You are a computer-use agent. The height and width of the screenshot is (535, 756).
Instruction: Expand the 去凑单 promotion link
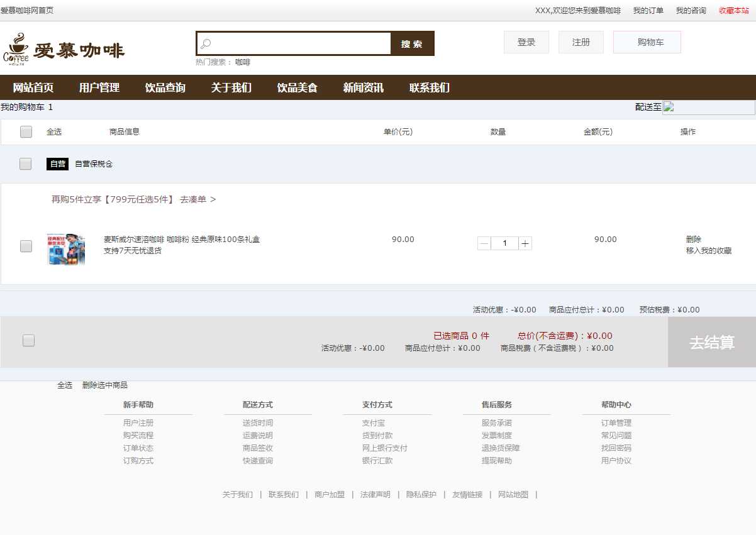[197, 199]
